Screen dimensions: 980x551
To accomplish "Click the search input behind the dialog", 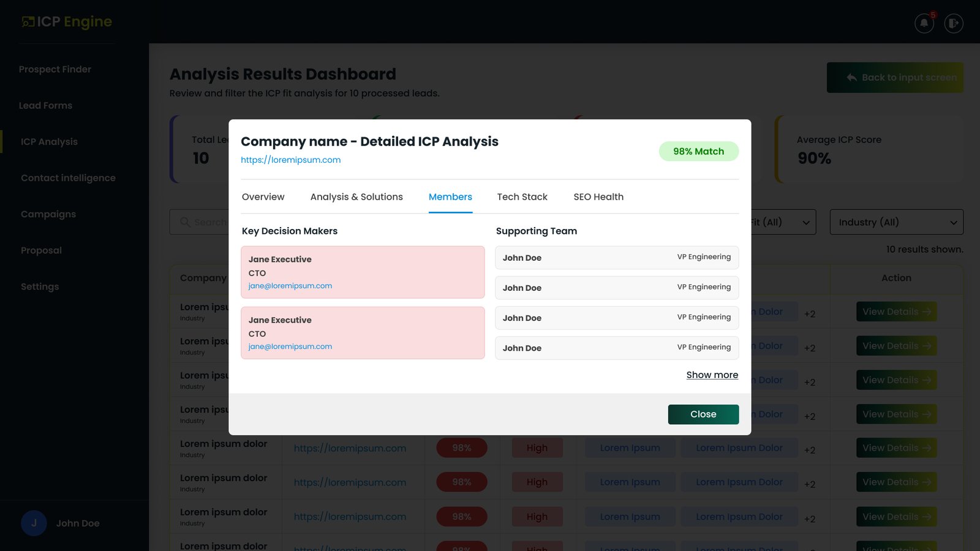I will (x=199, y=222).
